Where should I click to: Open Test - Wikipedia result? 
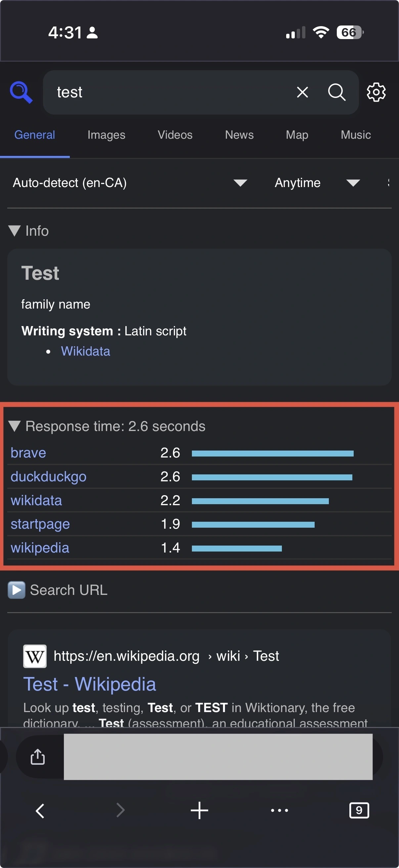[x=90, y=684]
